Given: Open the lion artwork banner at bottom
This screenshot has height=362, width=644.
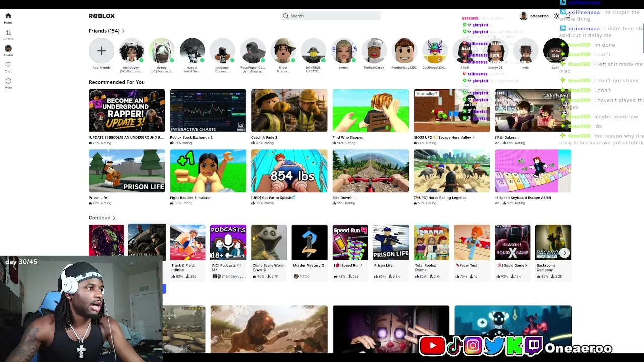Looking at the screenshot, I should [x=269, y=329].
